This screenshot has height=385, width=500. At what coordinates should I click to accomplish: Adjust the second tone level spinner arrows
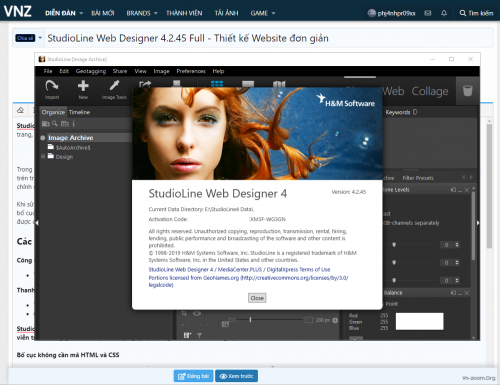457,263
